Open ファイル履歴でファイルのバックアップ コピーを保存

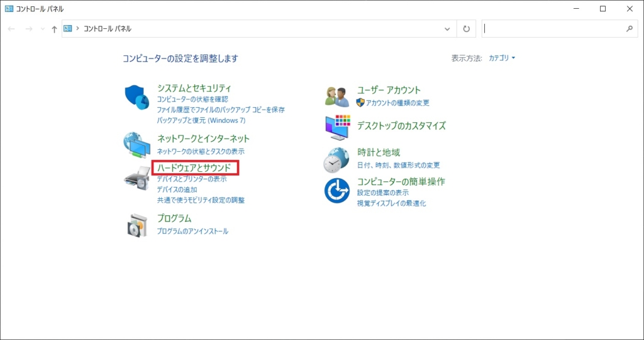coord(221,110)
